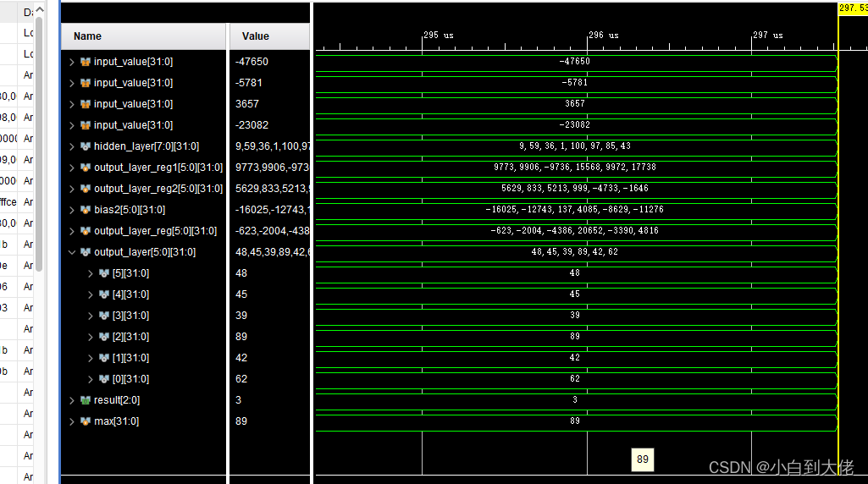This screenshot has width=868, height=484.
Task: Expand the input_value row with value -5781
Action: pyautogui.click(x=71, y=83)
